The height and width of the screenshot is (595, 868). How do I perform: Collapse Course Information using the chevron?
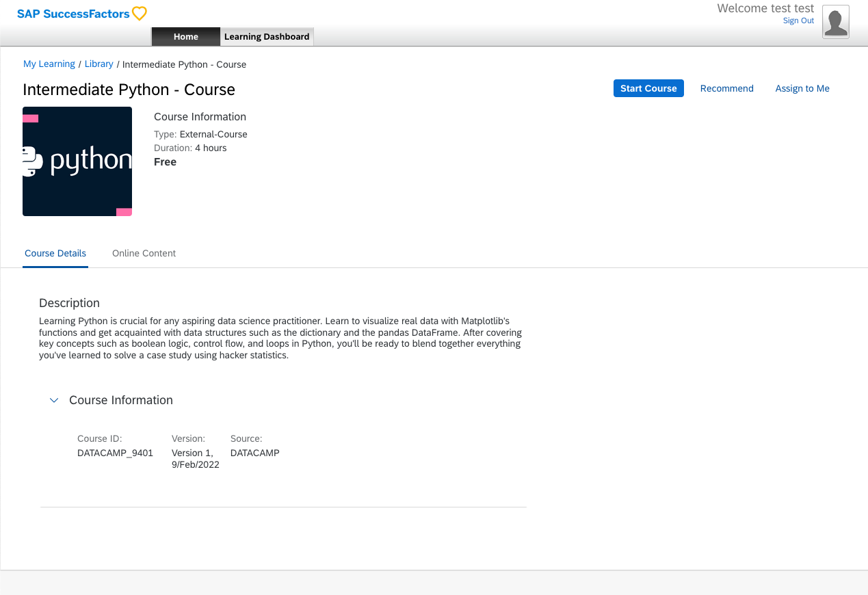tap(54, 401)
